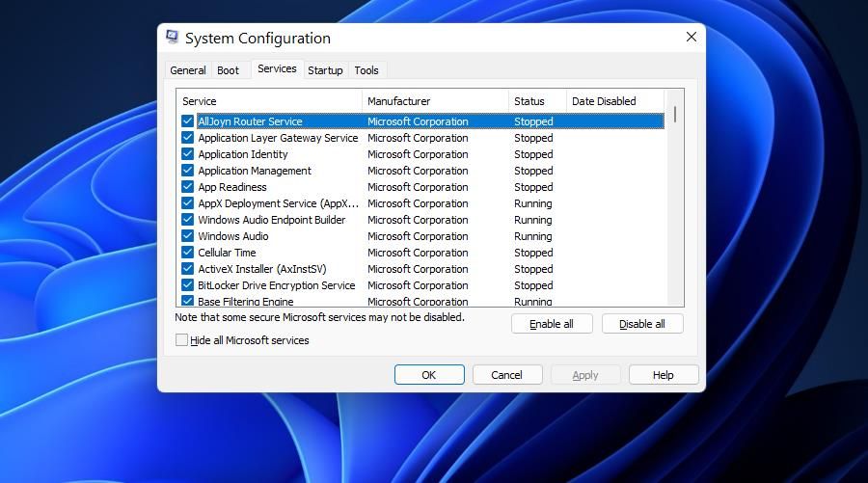Select the Windows Audio service name
Screen dimensions: 868x483
pos(233,236)
